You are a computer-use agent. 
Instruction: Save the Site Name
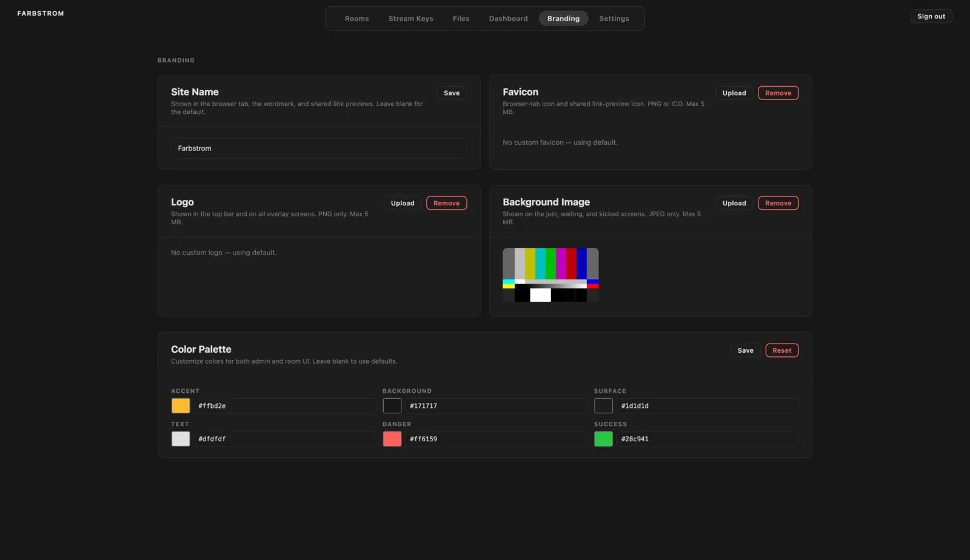click(x=452, y=93)
